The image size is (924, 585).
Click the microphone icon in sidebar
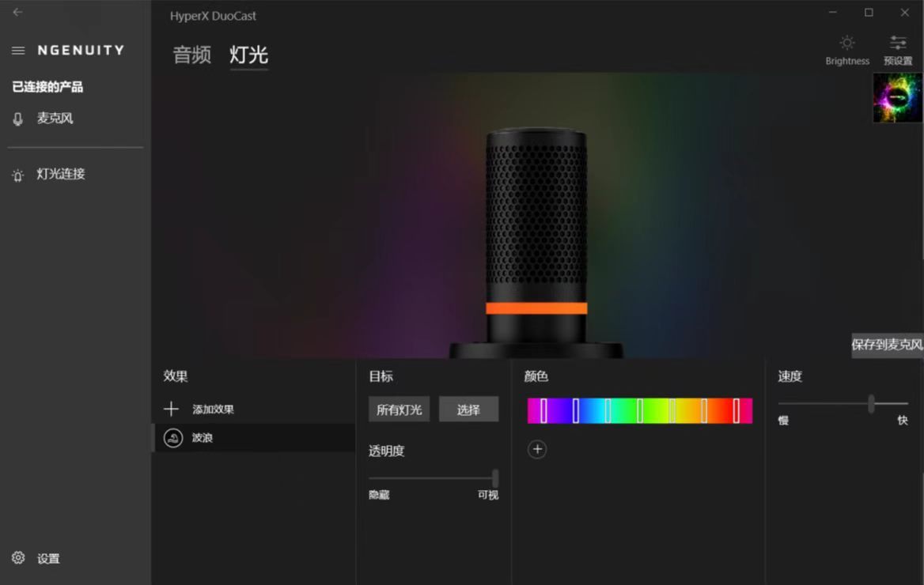point(18,119)
